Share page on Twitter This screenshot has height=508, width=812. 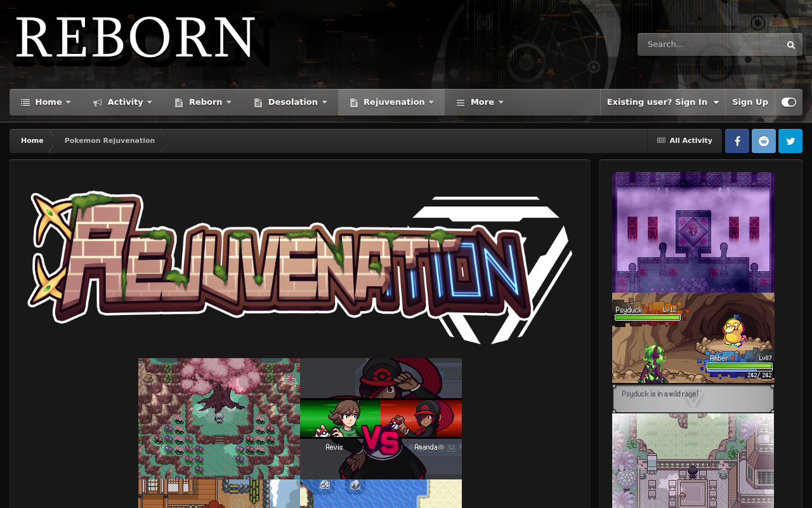click(790, 141)
